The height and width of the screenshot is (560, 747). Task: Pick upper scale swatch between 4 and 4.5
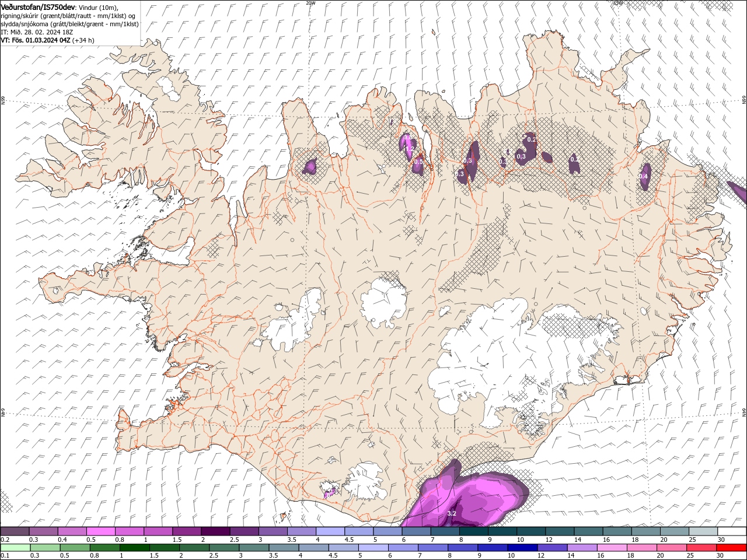click(330, 531)
